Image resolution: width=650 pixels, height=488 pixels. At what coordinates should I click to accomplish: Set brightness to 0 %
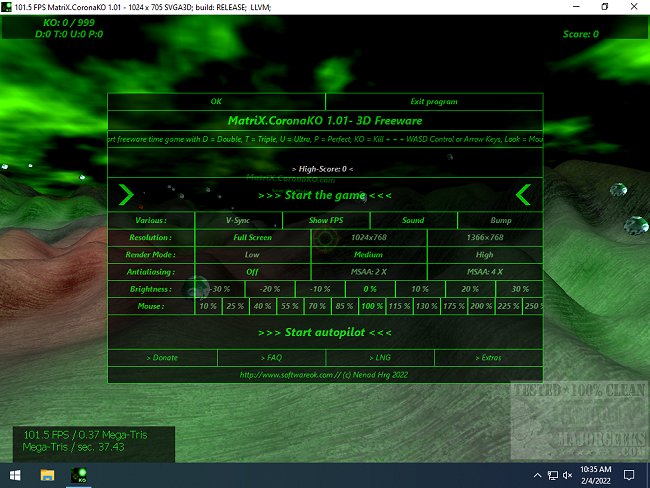(x=370, y=289)
